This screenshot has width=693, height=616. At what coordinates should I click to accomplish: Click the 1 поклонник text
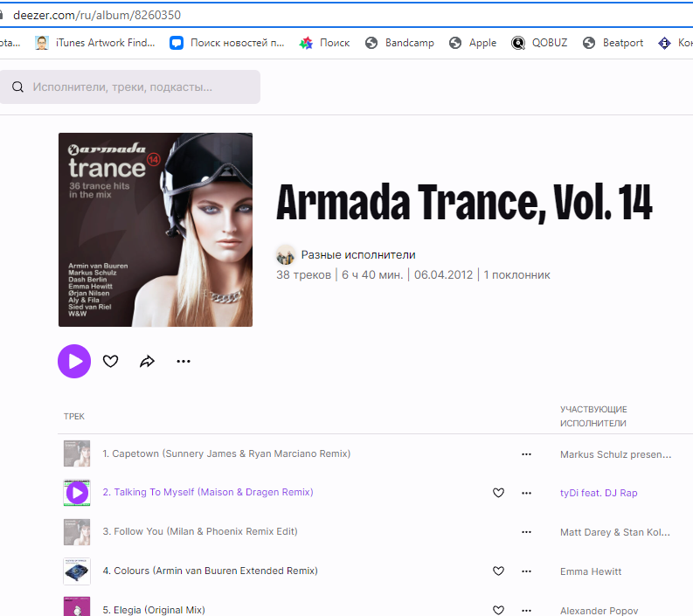(516, 275)
